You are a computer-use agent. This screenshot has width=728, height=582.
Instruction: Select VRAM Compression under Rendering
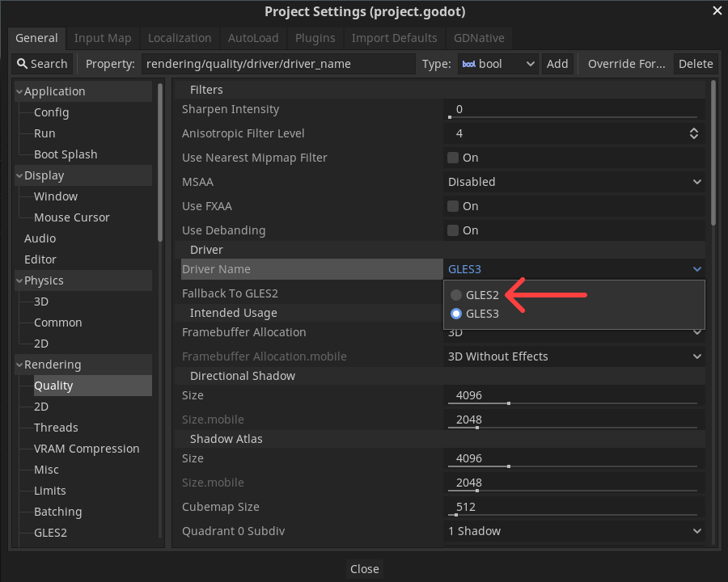[x=86, y=448]
